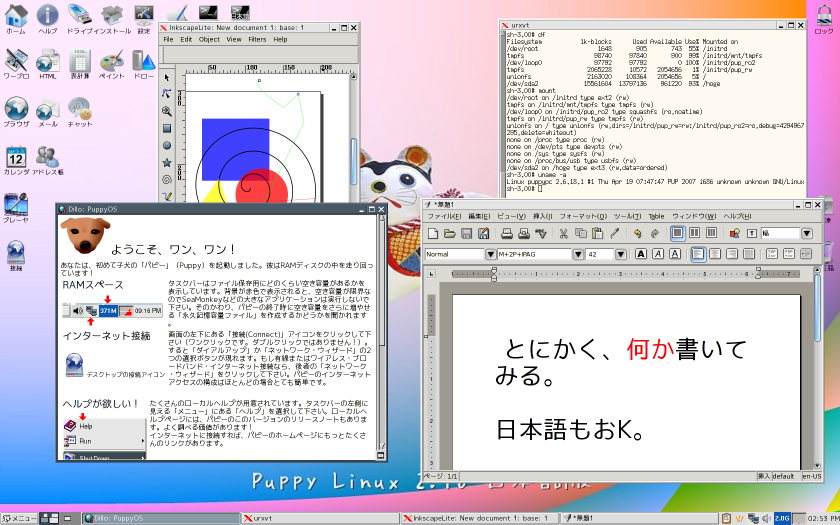Viewport: 840px width, 525px height.
Task: Click the Print icon in word processor
Action: click(x=507, y=233)
